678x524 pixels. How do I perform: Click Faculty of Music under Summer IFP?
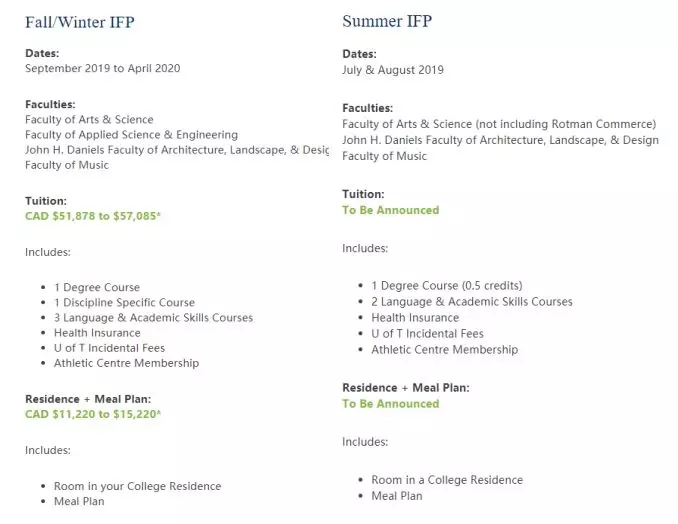pos(384,156)
